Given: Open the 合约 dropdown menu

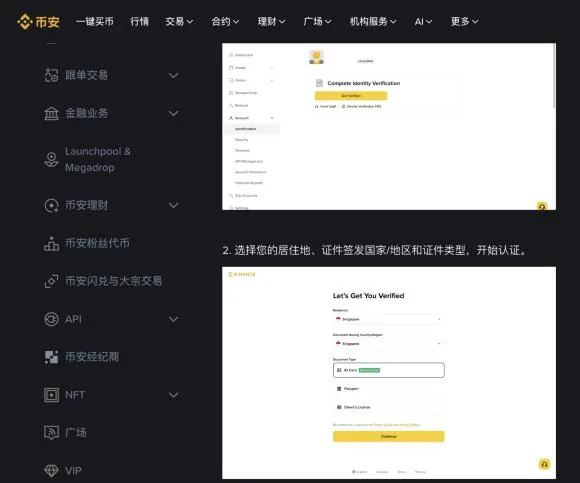Looking at the screenshot, I should pyautogui.click(x=225, y=21).
